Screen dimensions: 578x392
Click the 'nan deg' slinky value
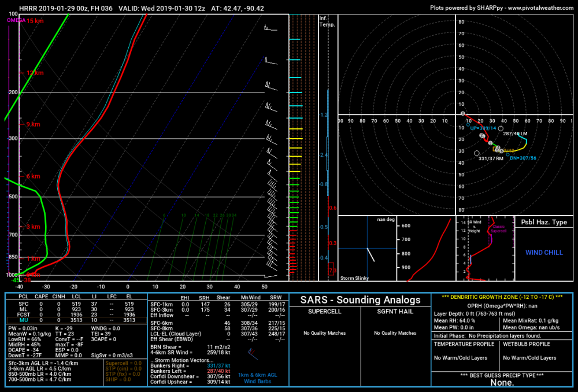(386, 220)
